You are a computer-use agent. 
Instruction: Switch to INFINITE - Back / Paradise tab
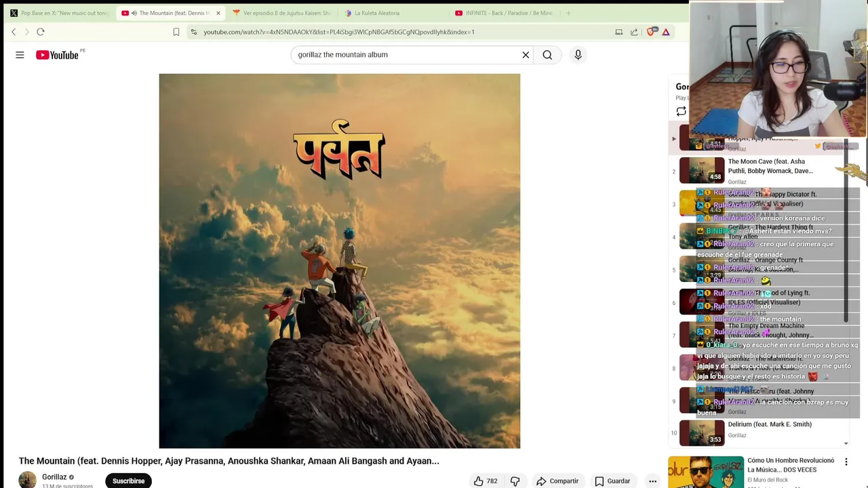pos(504,13)
